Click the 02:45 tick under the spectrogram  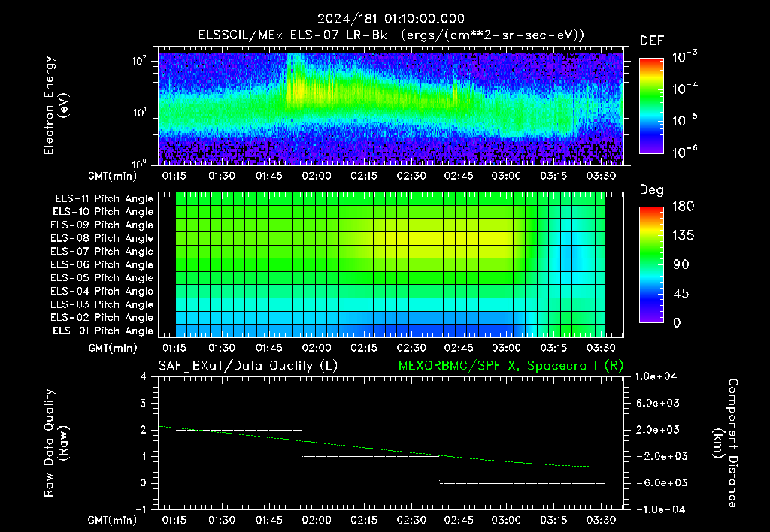[x=459, y=176]
